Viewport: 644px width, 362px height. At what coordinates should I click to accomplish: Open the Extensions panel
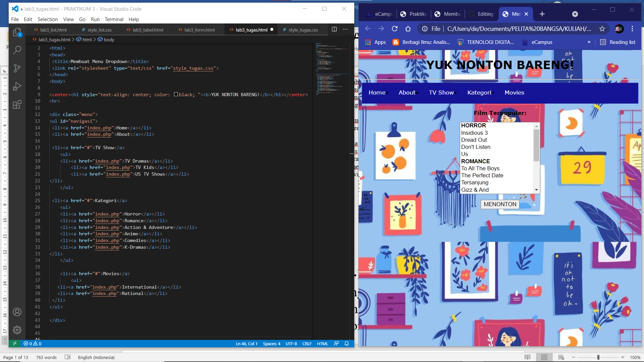click(x=17, y=105)
